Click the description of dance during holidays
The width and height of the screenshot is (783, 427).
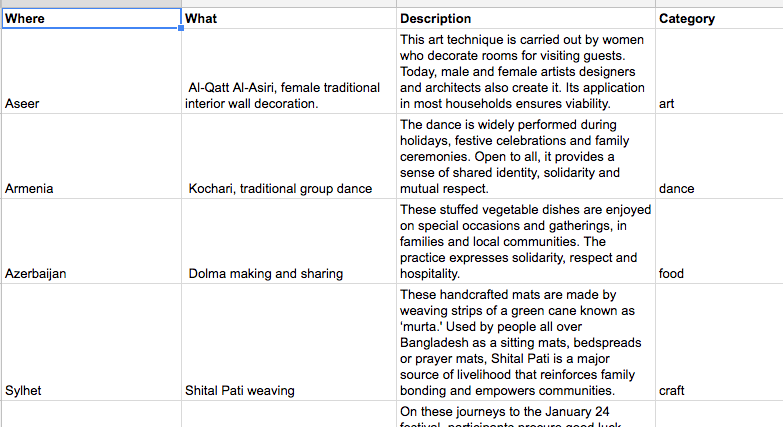[x=526, y=157]
